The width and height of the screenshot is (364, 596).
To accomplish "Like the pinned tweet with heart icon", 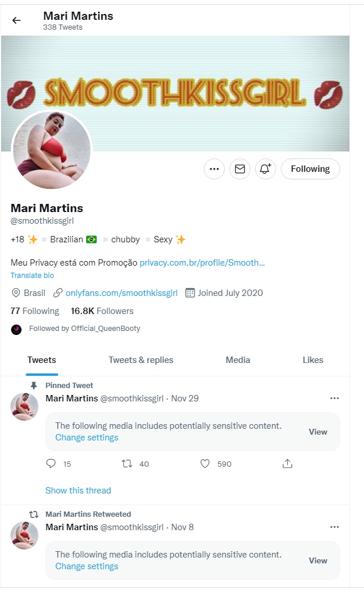I will tap(205, 463).
